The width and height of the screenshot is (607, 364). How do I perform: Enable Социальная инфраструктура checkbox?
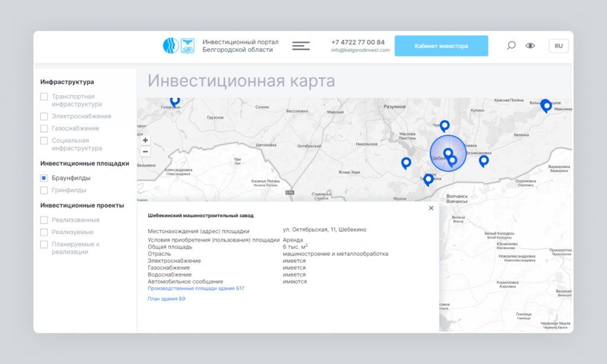(44, 141)
